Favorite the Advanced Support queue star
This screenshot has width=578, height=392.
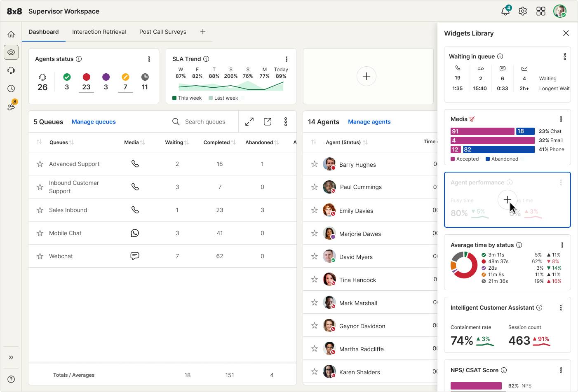tap(40, 164)
